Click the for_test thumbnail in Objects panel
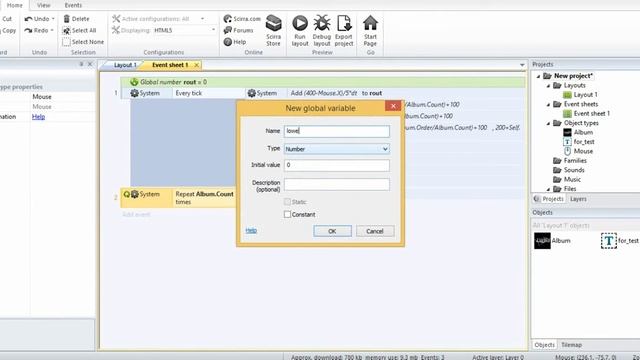The width and height of the screenshot is (640, 360). tap(609, 241)
